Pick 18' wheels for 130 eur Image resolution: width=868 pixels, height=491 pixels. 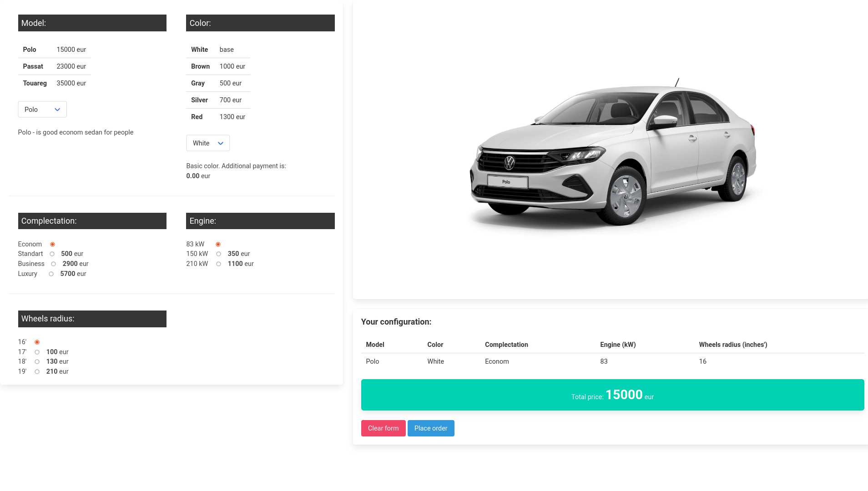point(37,362)
